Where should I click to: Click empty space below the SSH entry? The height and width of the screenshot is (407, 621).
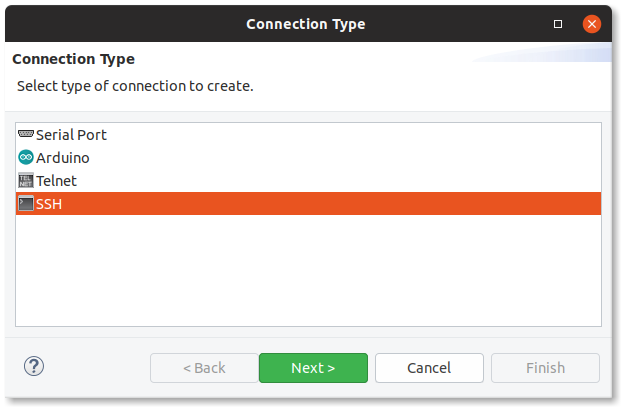(x=308, y=270)
